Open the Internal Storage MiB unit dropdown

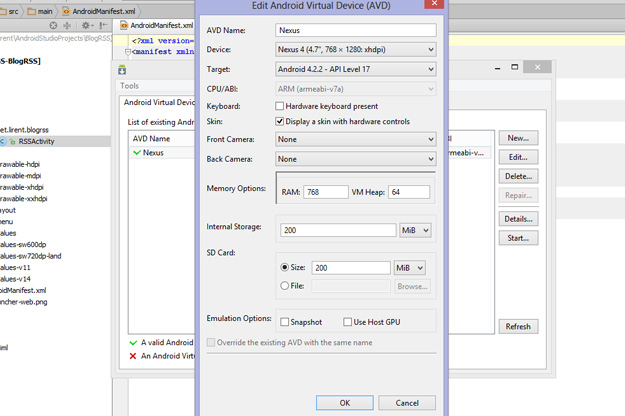(415, 230)
